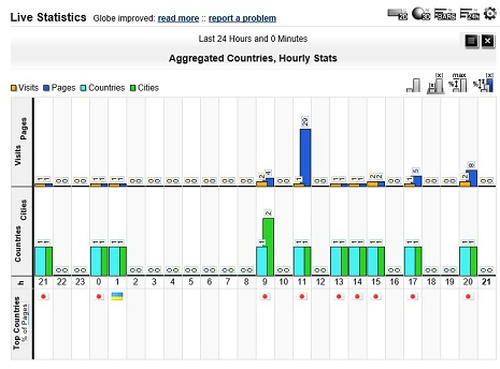Click the 'Visits Pages' vertical axis label

[x=20, y=141]
